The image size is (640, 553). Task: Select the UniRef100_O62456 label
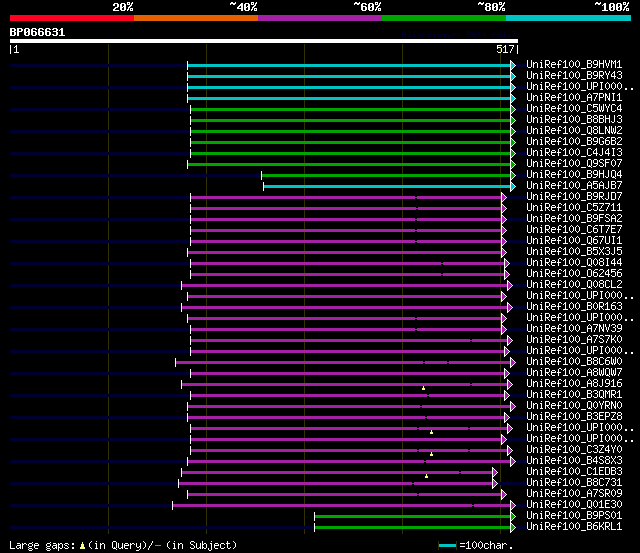coord(574,274)
